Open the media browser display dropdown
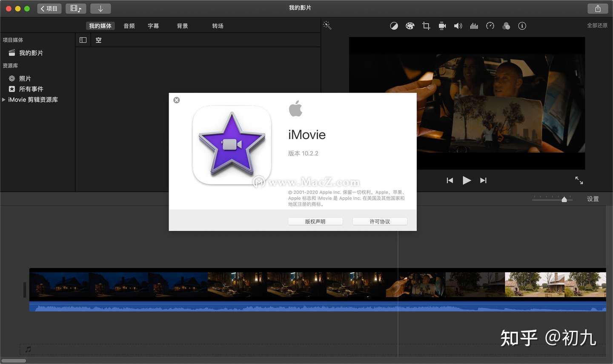The height and width of the screenshot is (364, 613). [x=76, y=9]
